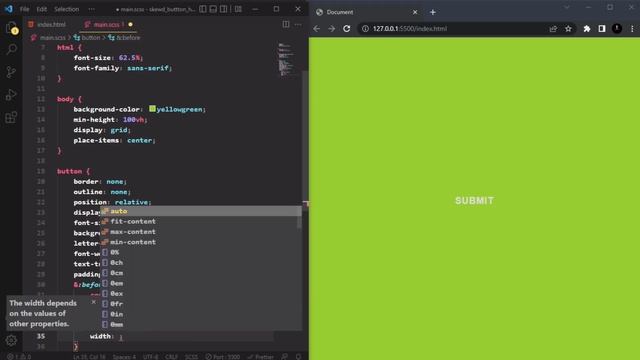Viewport: 640px width, 360px height.
Task: Go forward in the Chrome browser
Action: [x=331, y=29]
